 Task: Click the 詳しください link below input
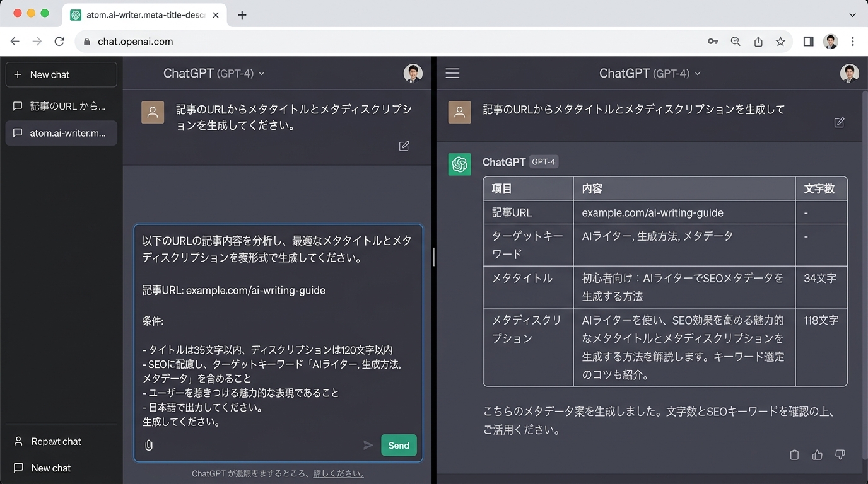point(338,473)
